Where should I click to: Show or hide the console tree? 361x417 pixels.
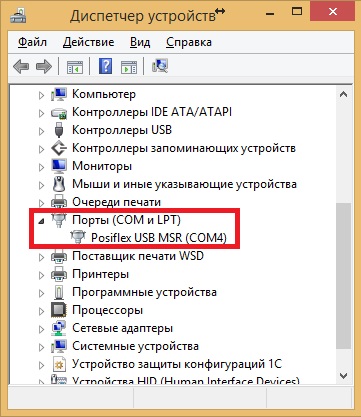point(74,67)
